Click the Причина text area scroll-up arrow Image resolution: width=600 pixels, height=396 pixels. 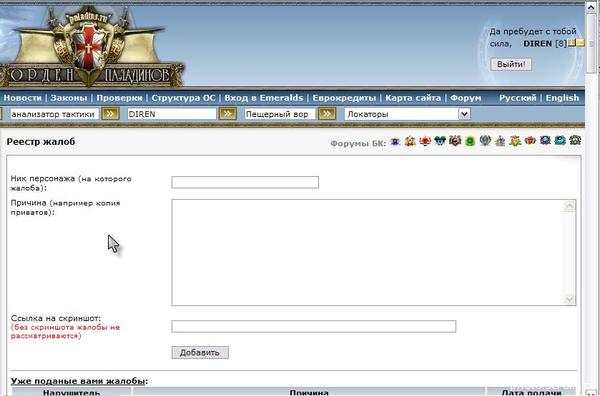point(570,207)
